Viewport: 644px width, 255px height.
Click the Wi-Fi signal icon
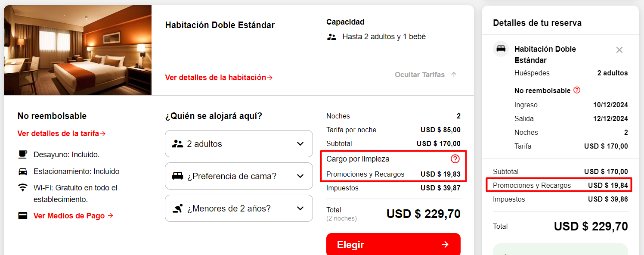pos(23,188)
